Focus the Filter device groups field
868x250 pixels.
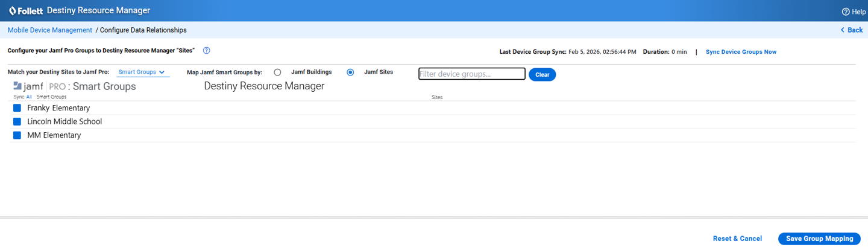(x=472, y=74)
